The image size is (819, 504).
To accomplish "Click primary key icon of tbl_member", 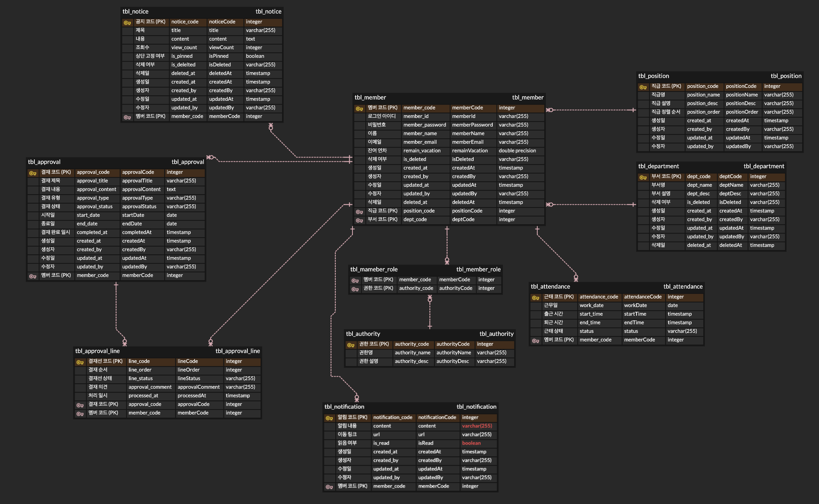I will click(x=359, y=109).
